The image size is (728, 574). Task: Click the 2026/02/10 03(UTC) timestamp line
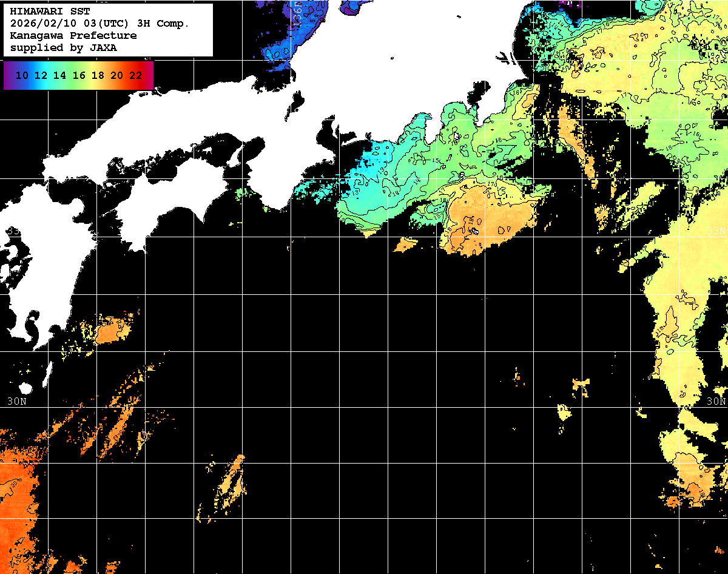(x=99, y=24)
